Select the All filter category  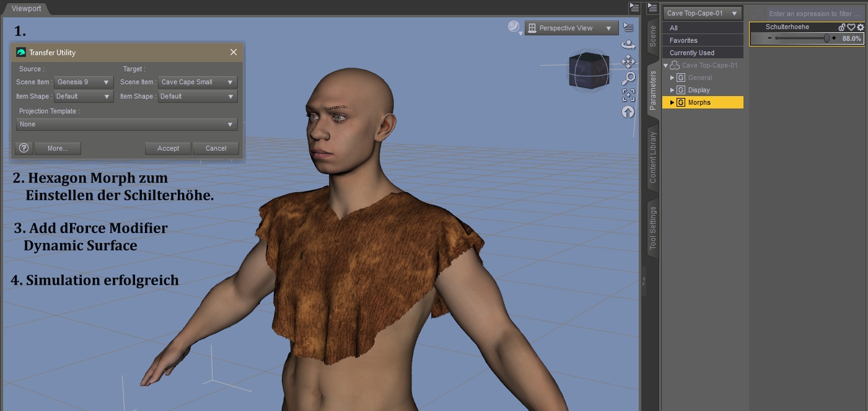point(703,28)
